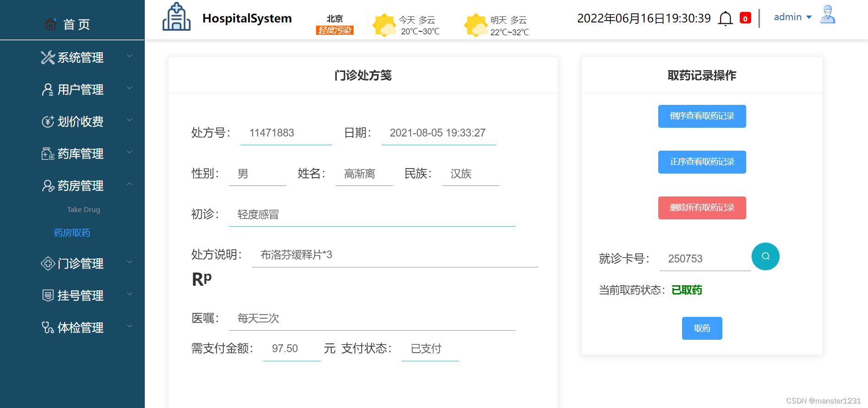Expand the 划价收费 menu chevron
Image resolution: width=868 pixels, height=408 pixels.
pos(130,120)
